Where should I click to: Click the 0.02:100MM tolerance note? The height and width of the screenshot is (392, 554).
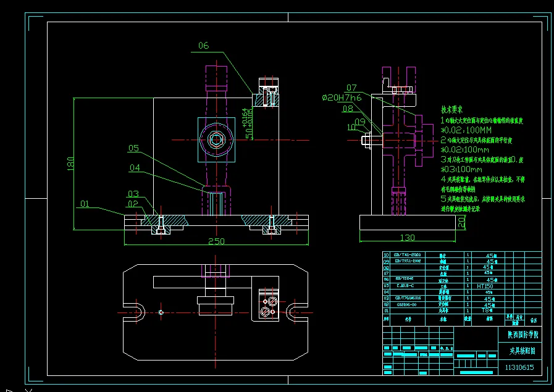466,130
